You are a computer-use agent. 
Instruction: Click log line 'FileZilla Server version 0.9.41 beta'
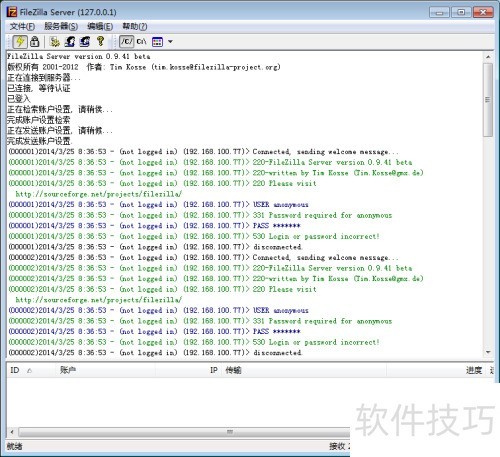pos(79,56)
